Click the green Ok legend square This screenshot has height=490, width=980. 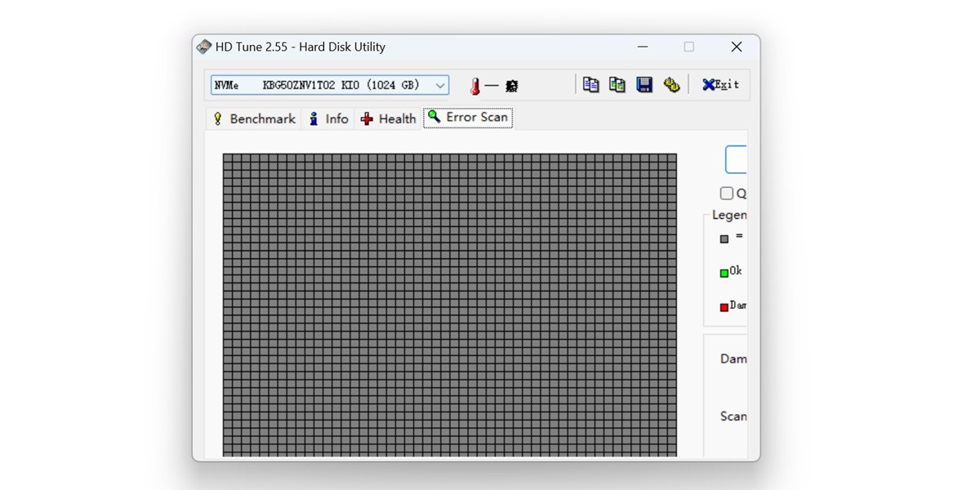(x=724, y=273)
